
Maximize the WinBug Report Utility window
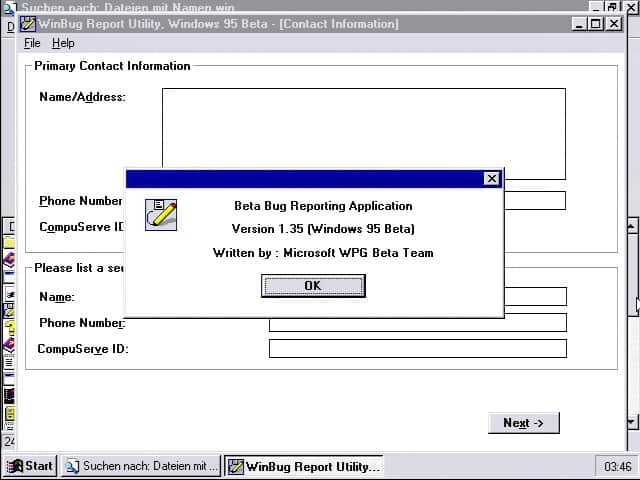(596, 24)
